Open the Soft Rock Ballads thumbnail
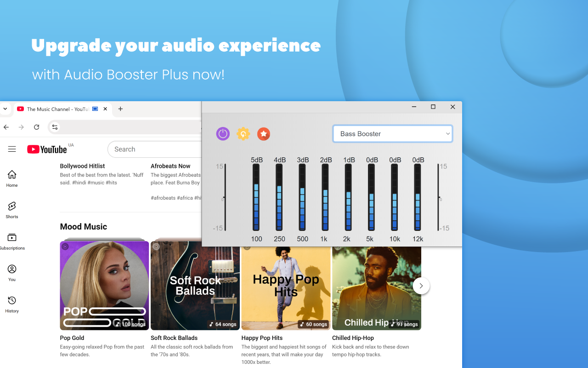The width and height of the screenshot is (588, 368). pos(195,285)
